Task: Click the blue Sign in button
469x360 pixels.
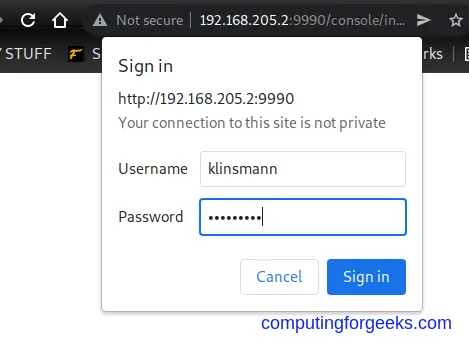Action: coord(366,277)
